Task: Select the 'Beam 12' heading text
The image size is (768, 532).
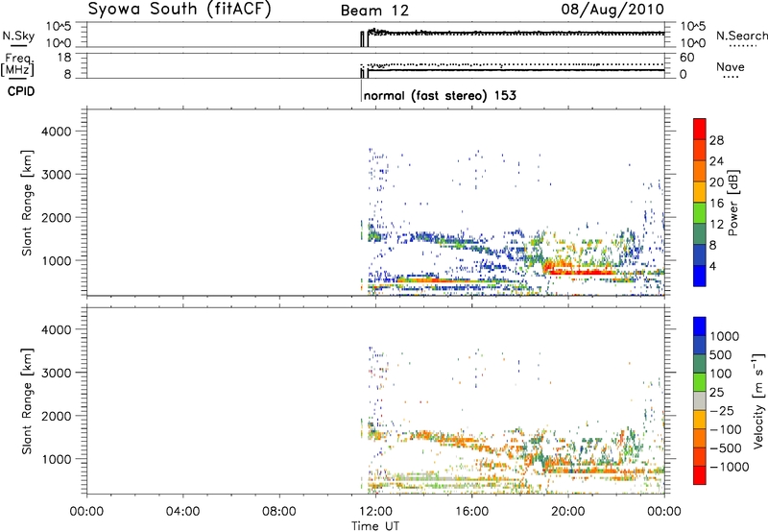Action: (374, 11)
